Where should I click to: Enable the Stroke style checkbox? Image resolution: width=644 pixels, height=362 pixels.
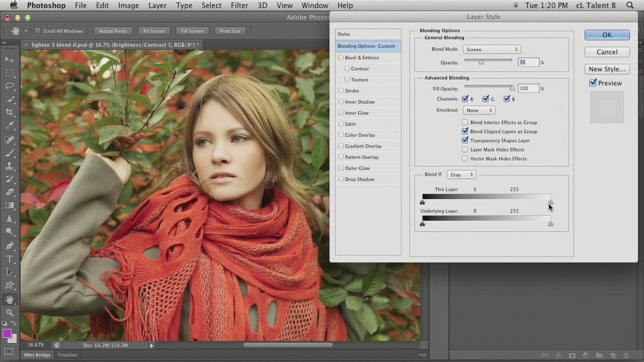point(341,90)
